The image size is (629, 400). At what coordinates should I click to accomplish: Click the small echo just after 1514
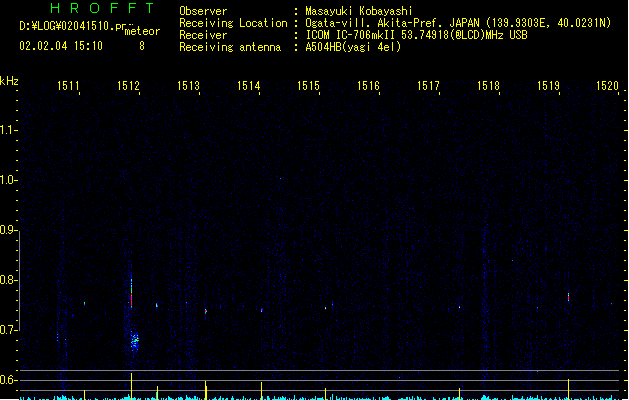point(262,310)
